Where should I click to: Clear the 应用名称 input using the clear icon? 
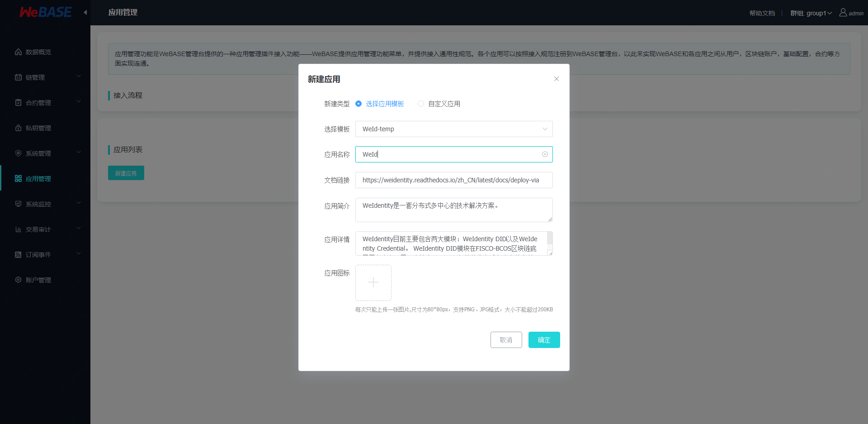545,154
